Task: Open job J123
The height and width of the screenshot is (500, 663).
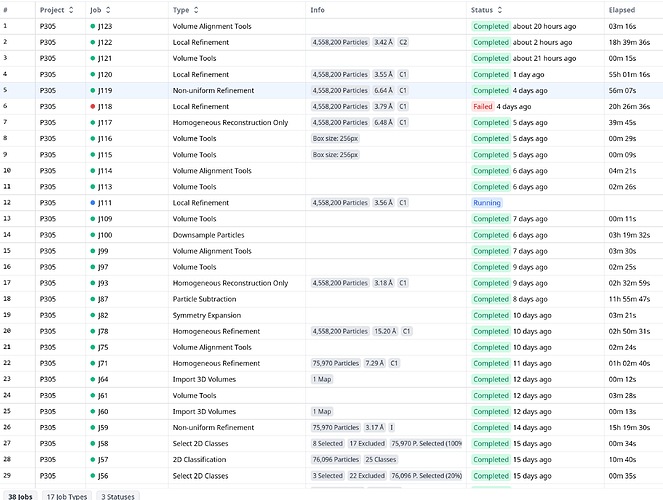Action: coord(105,26)
